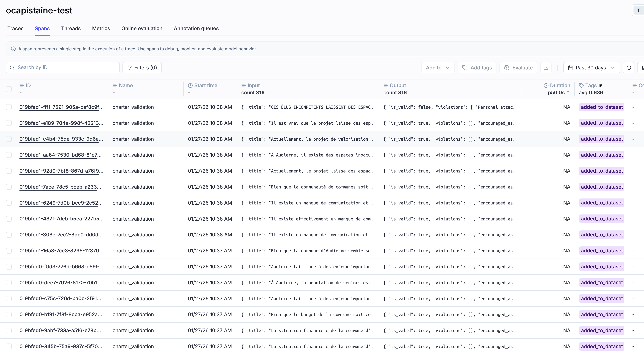Click the search magnifier icon
This screenshot has width=644, height=354.
tap(12, 68)
